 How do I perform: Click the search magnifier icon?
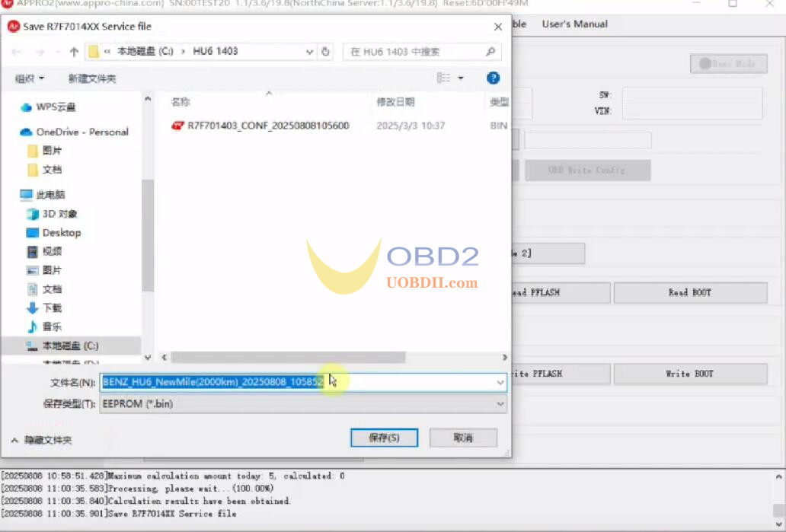pyautogui.click(x=490, y=52)
